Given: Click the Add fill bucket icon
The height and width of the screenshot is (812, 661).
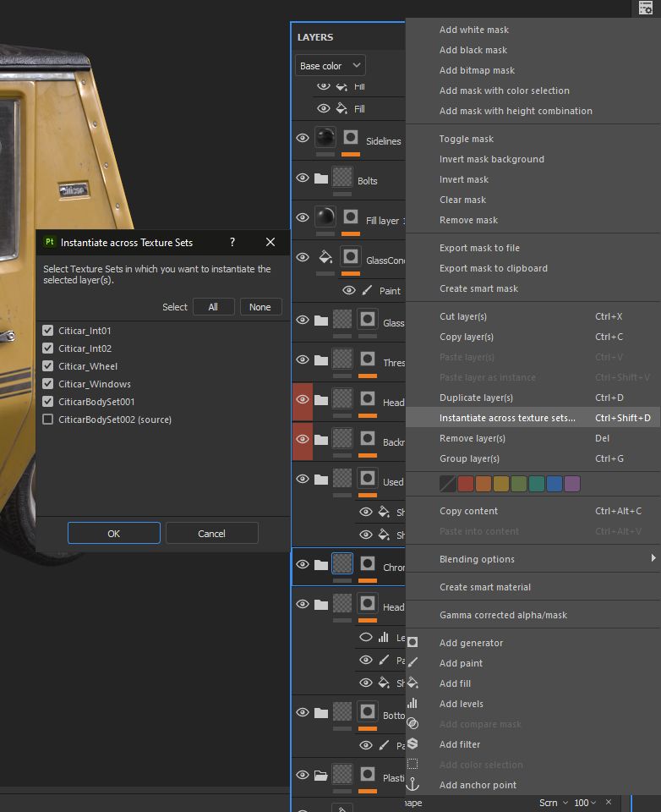Looking at the screenshot, I should pos(412,683).
